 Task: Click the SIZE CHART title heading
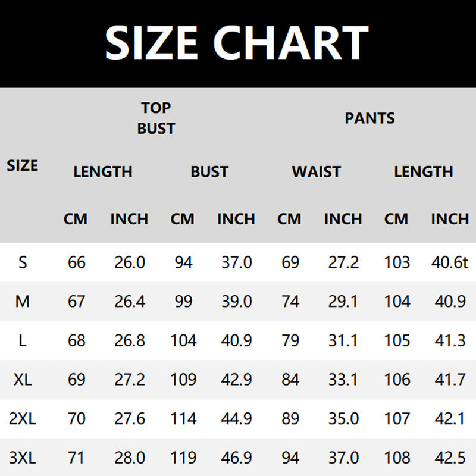(237, 43)
